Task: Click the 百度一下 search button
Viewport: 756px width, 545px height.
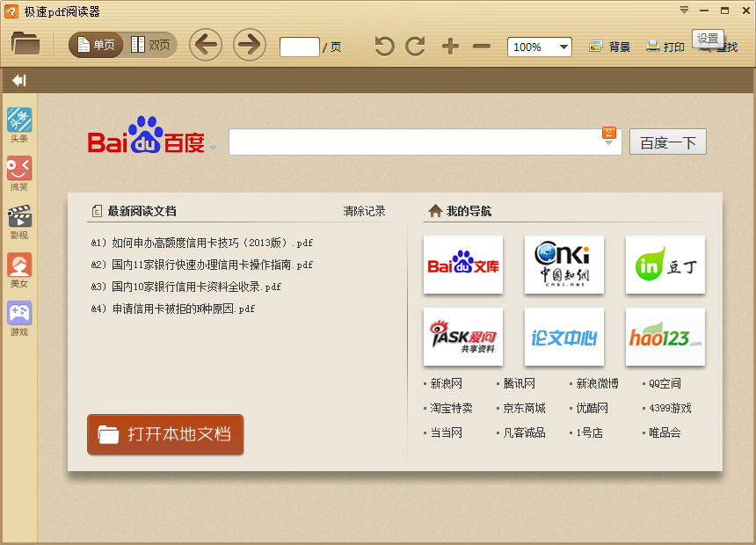Action: 668,142
